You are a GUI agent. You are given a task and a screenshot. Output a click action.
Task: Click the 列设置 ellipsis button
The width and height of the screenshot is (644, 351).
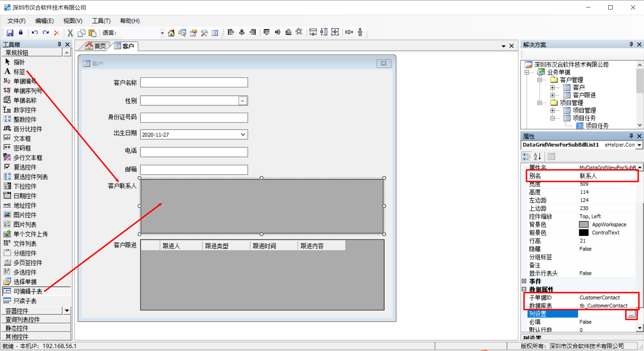pos(631,314)
